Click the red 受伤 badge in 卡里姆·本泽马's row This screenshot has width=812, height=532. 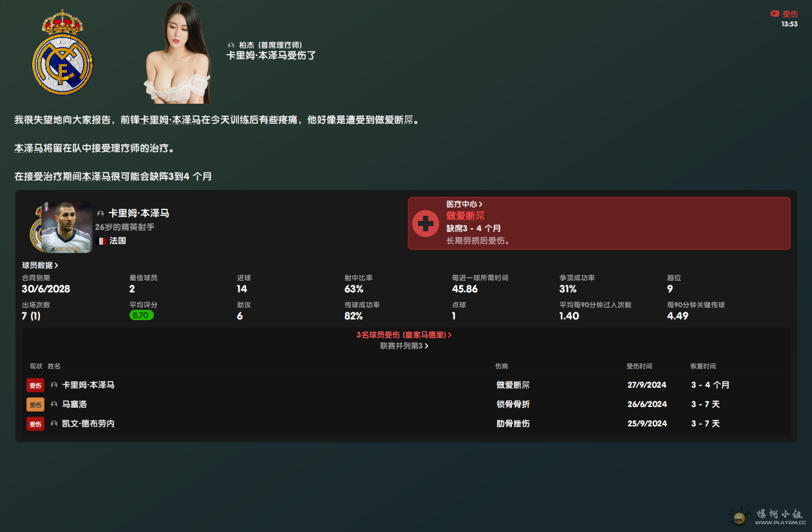[x=35, y=385]
